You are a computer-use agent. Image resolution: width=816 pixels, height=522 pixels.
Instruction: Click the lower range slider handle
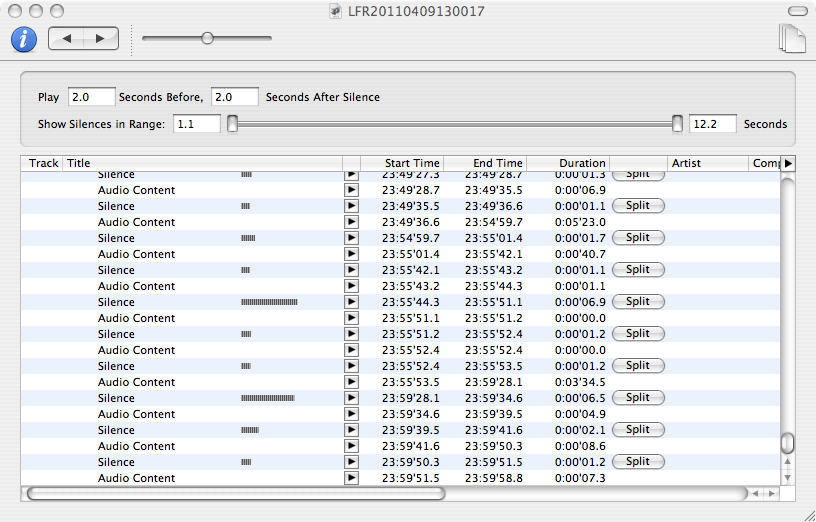point(233,124)
